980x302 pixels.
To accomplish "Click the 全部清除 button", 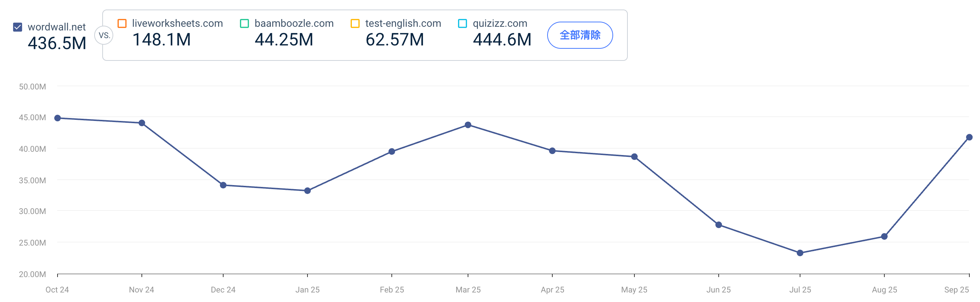I will coord(580,35).
